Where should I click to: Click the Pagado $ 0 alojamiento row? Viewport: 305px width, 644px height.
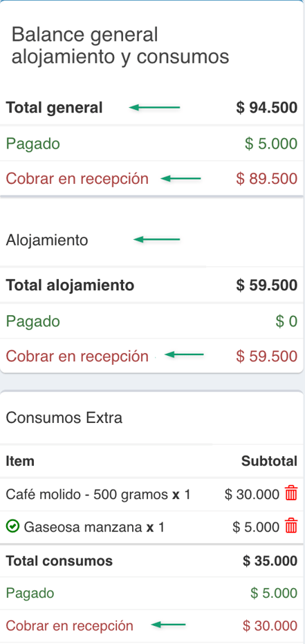[151, 321]
